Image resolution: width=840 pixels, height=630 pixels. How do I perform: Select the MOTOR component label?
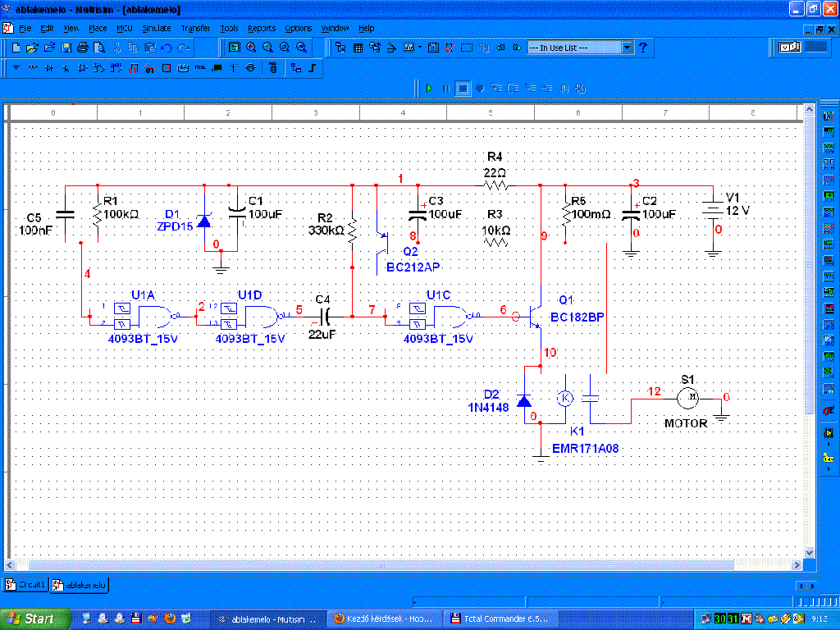(x=686, y=423)
